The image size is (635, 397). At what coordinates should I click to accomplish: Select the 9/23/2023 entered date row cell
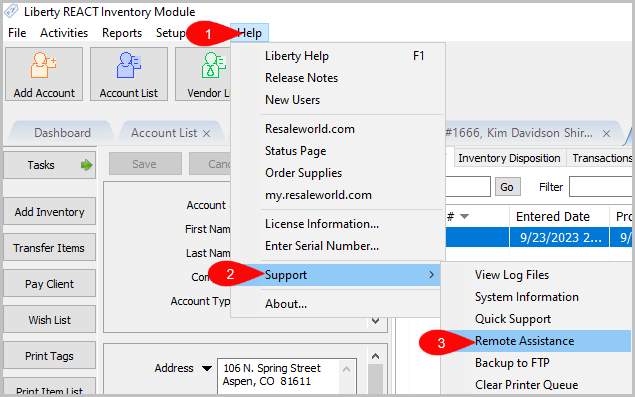click(559, 237)
